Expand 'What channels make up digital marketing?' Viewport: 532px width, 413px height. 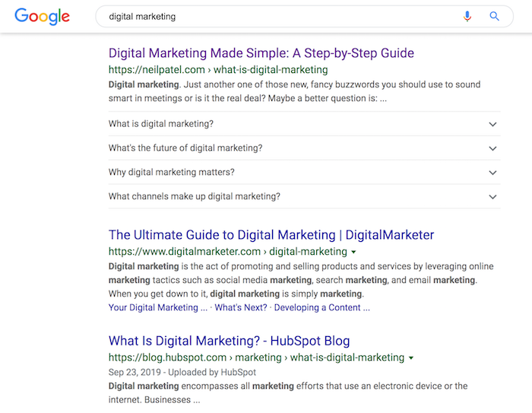[304, 196]
